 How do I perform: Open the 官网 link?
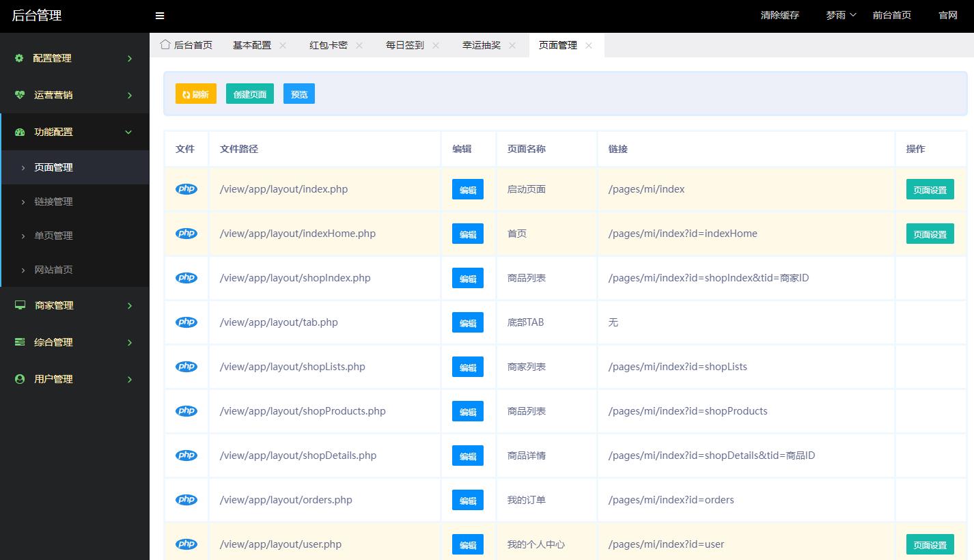948,15
